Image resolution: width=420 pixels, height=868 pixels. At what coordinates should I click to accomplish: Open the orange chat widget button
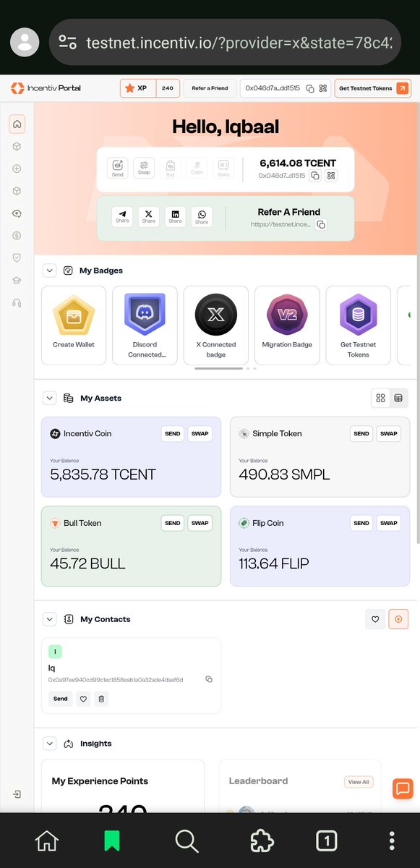pyautogui.click(x=403, y=788)
